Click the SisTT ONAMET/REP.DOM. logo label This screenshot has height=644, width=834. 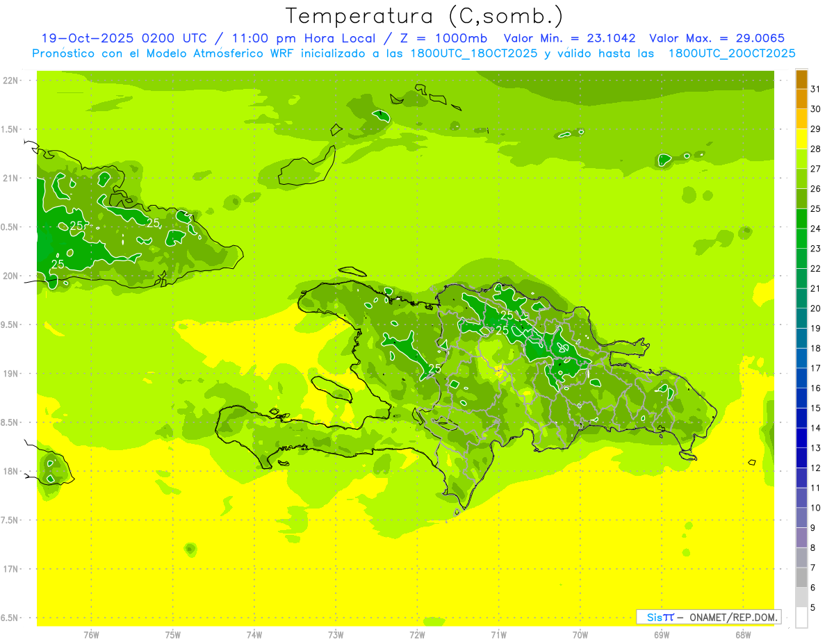[708, 617]
